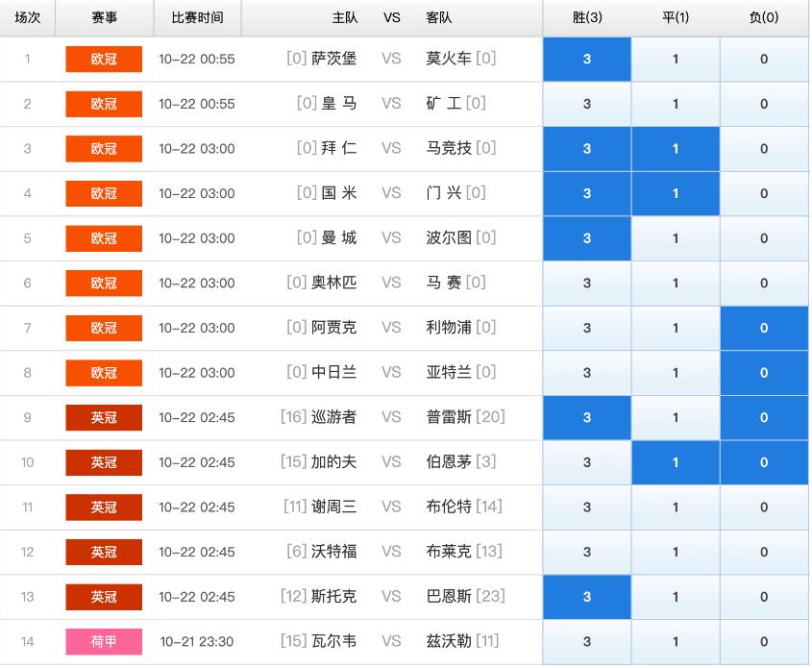Unselect loss (0) for match 7 阿贾克
Screen dimensions: 812x668
pyautogui.click(x=764, y=328)
